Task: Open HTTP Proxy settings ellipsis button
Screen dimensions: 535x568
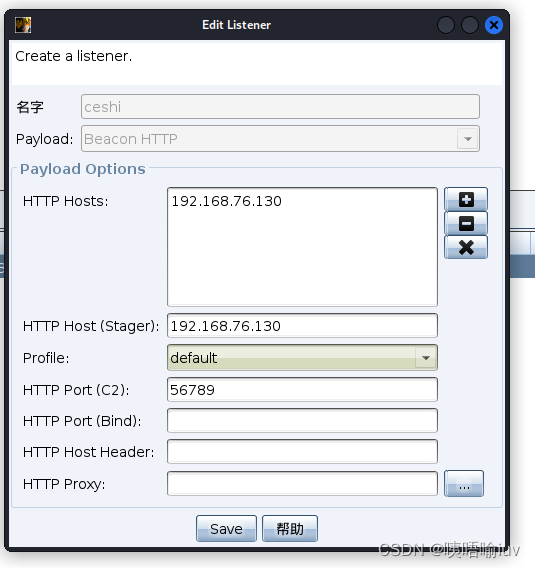Action: (464, 484)
